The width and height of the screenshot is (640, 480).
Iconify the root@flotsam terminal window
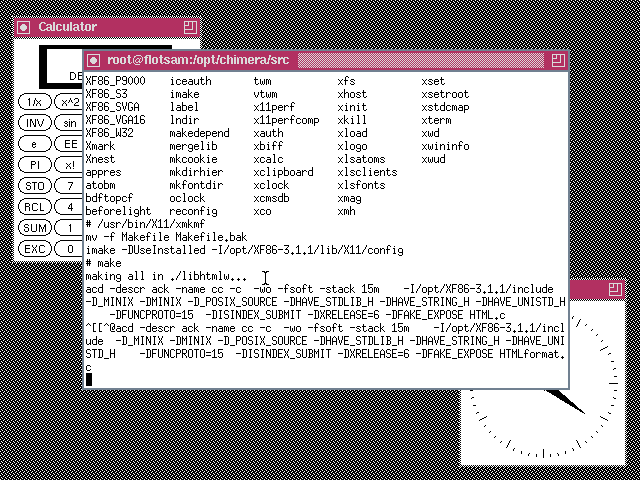[94, 60]
